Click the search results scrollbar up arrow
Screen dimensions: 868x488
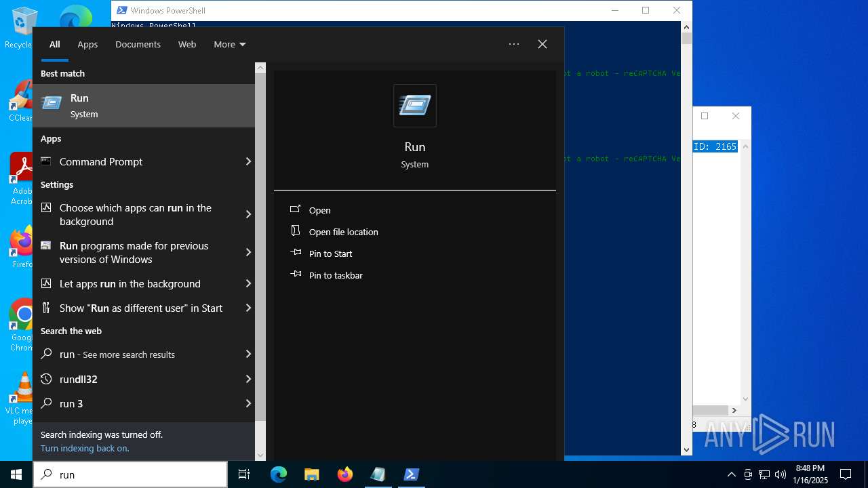click(260, 68)
